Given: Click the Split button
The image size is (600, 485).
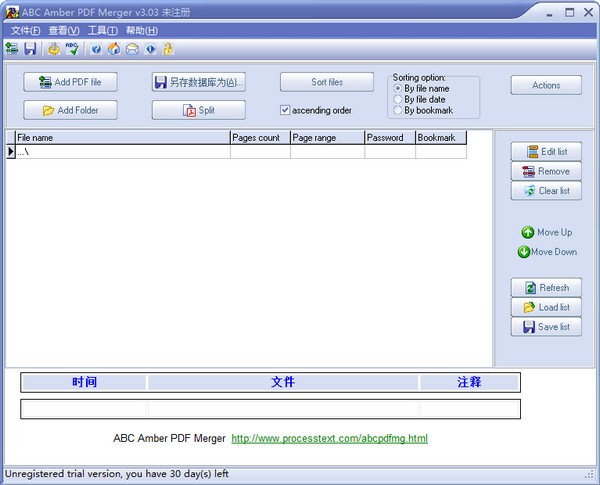Looking at the screenshot, I should click(199, 110).
